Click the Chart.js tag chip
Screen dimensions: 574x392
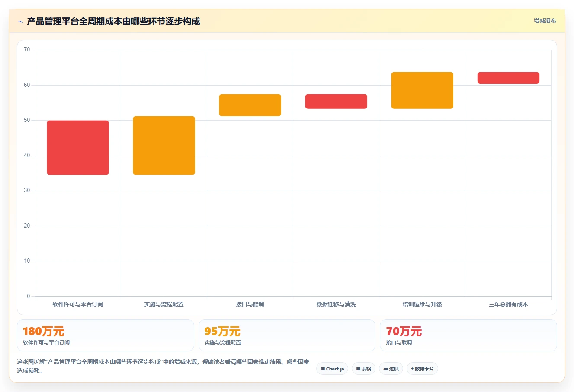coord(332,369)
